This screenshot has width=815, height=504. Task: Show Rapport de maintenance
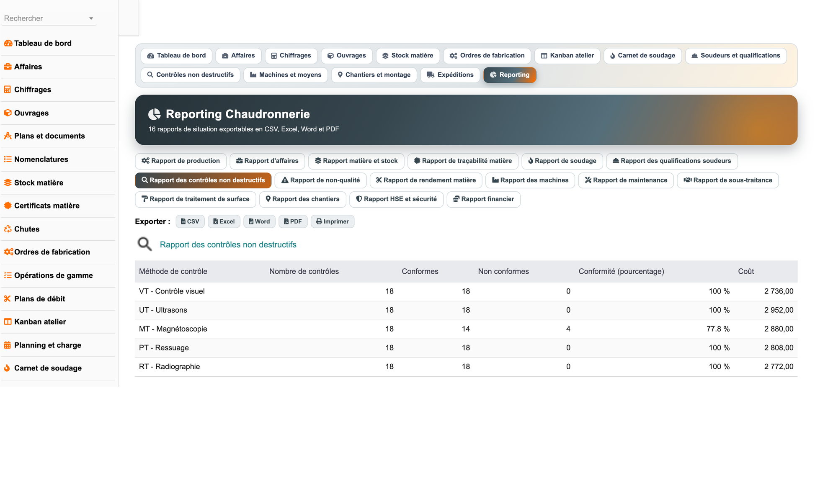626,180
